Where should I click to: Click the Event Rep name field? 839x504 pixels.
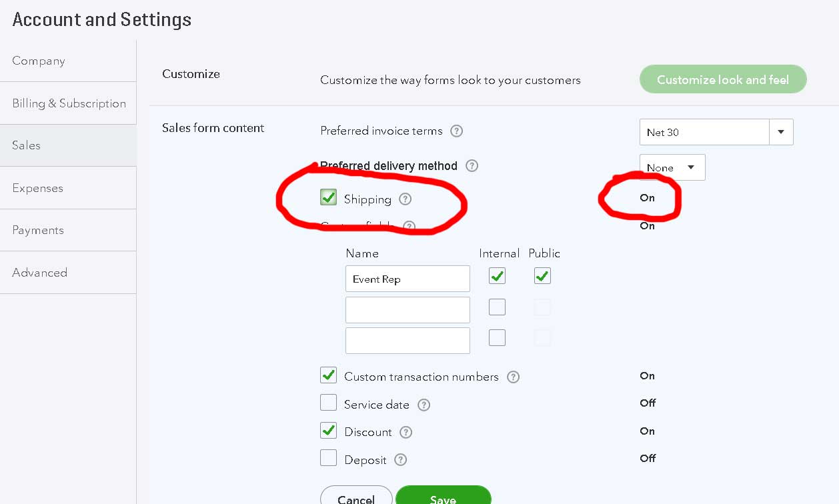407,279
